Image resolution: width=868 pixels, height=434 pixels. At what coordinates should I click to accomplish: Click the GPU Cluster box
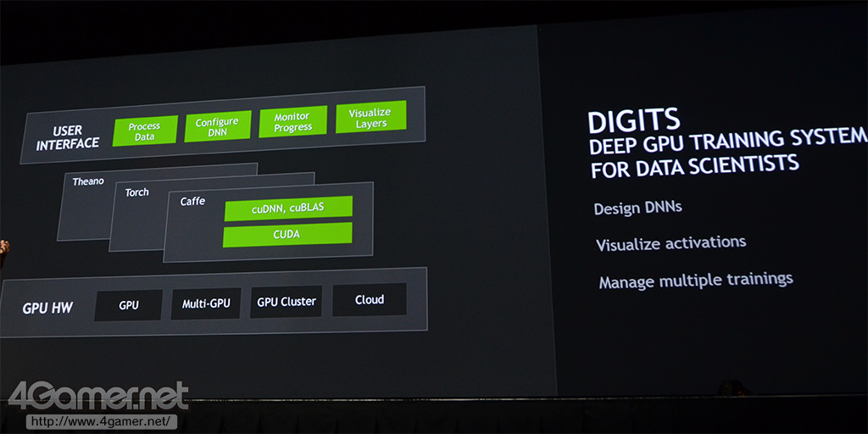tap(287, 302)
